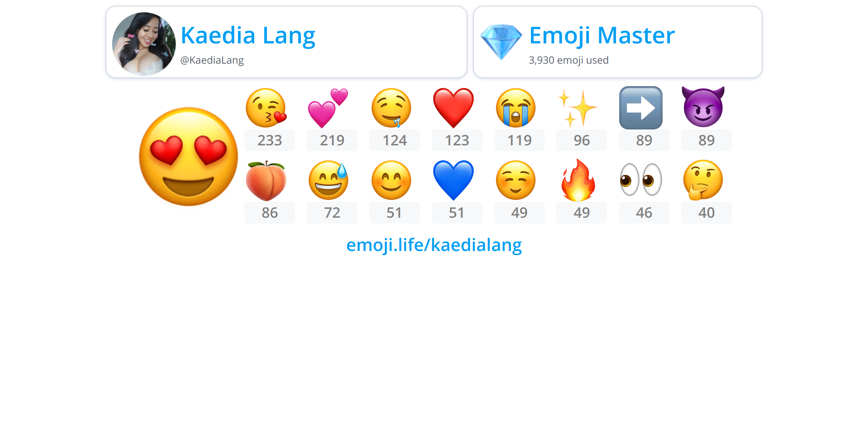Select the eyes emoji
868x434 pixels.
click(641, 179)
